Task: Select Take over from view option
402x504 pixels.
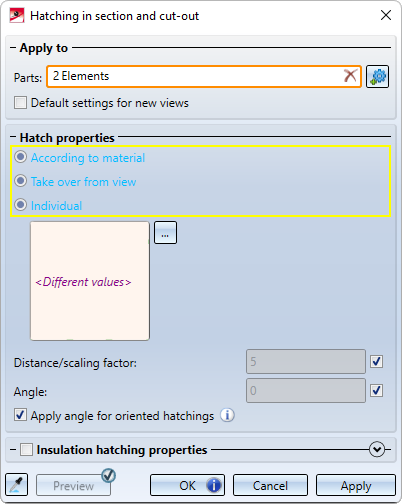Action: tap(21, 181)
